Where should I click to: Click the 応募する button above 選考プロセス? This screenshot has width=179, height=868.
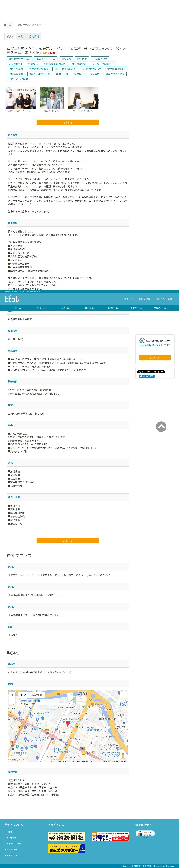click(67, 541)
